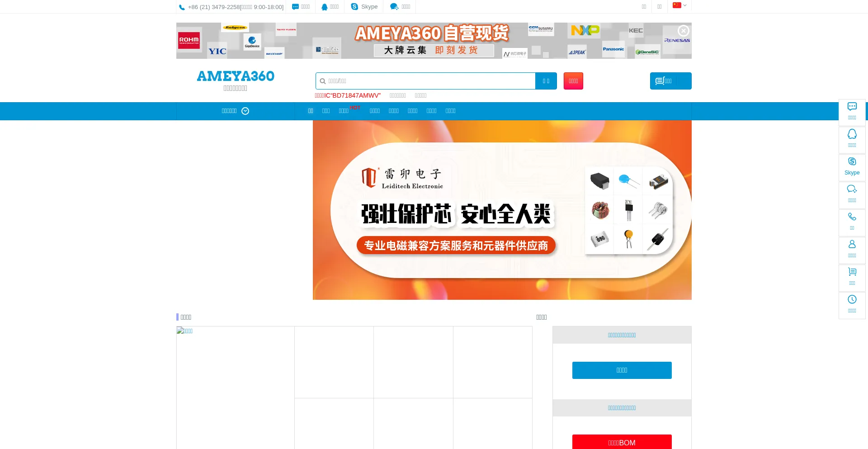Screen dimensions: 868x449
Task: Open the blue cart list button in header
Action: [670, 81]
